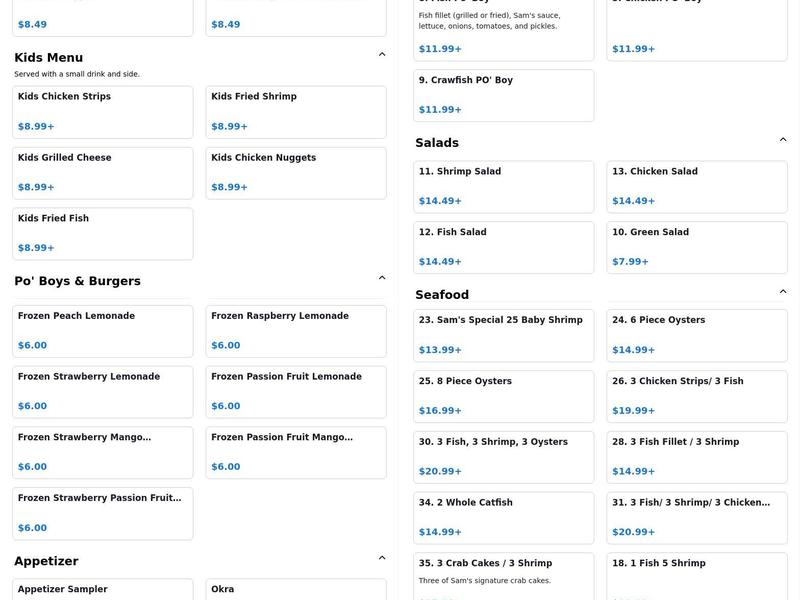This screenshot has width=800, height=600.
Task: Collapse the Salads section
Action: [x=783, y=140]
